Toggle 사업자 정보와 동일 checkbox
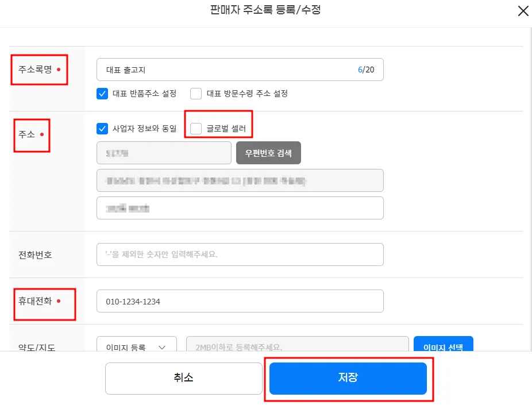The width and height of the screenshot is (532, 405). tap(102, 129)
